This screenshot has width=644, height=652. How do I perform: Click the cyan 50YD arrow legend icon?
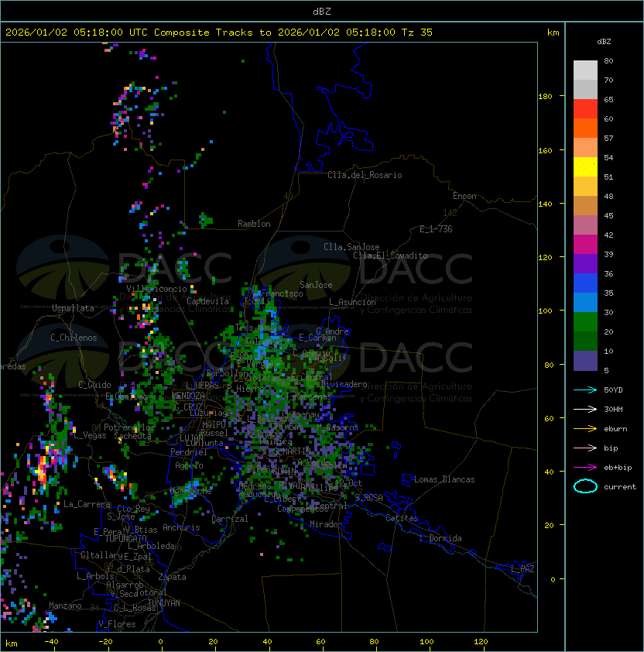[585, 389]
